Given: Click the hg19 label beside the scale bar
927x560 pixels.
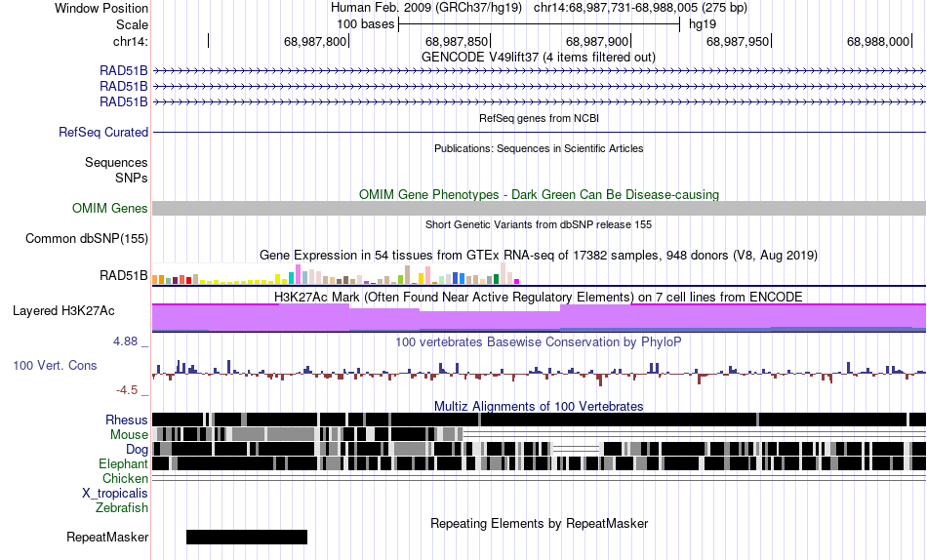Looking at the screenshot, I should [703, 24].
